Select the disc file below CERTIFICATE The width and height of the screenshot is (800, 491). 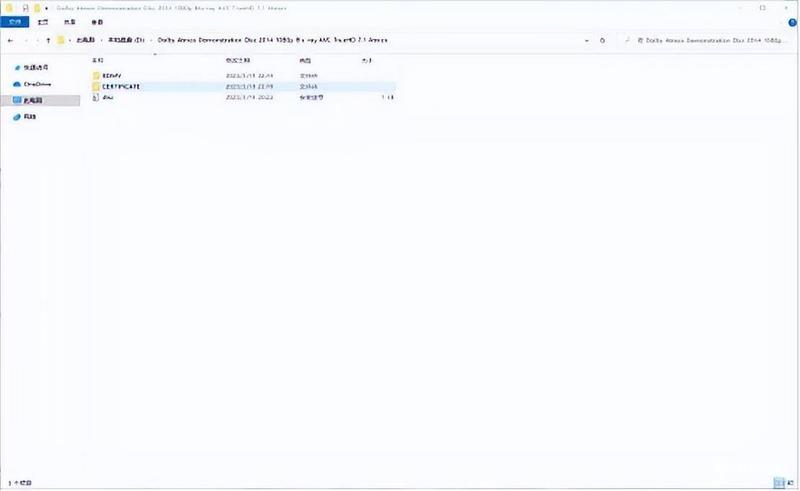pyautogui.click(x=243, y=97)
